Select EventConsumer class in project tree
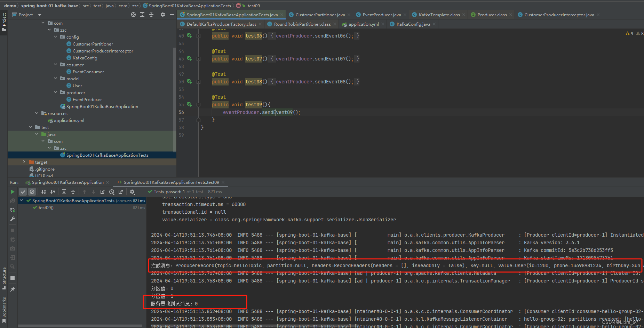Image resolution: width=644 pixels, height=328 pixels. [x=88, y=72]
